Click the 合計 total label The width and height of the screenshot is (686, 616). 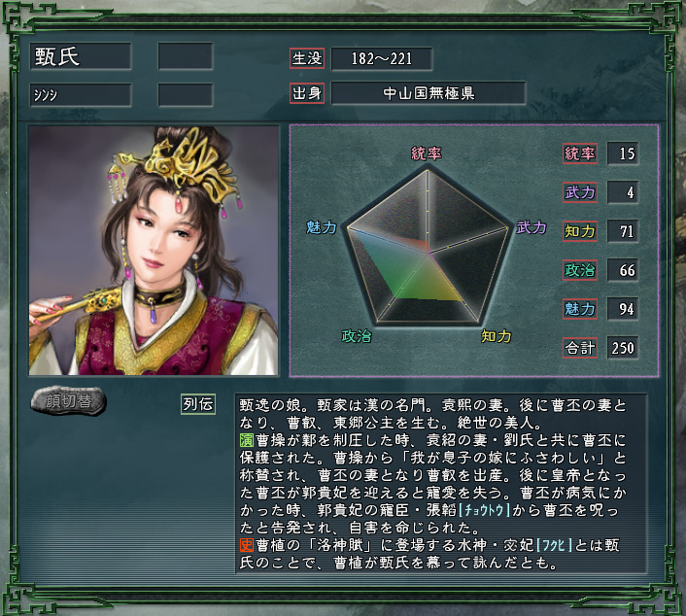(x=580, y=348)
